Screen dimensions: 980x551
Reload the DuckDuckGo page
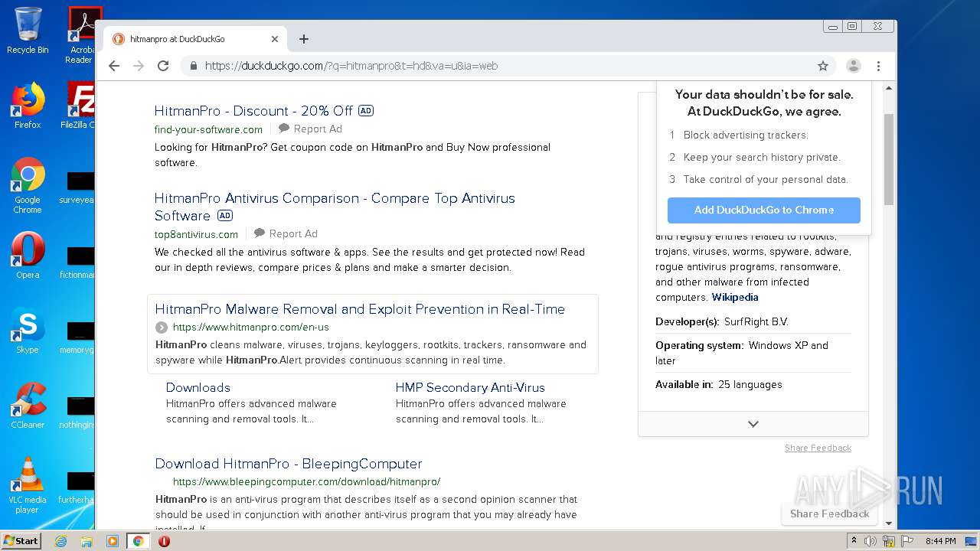coord(163,66)
